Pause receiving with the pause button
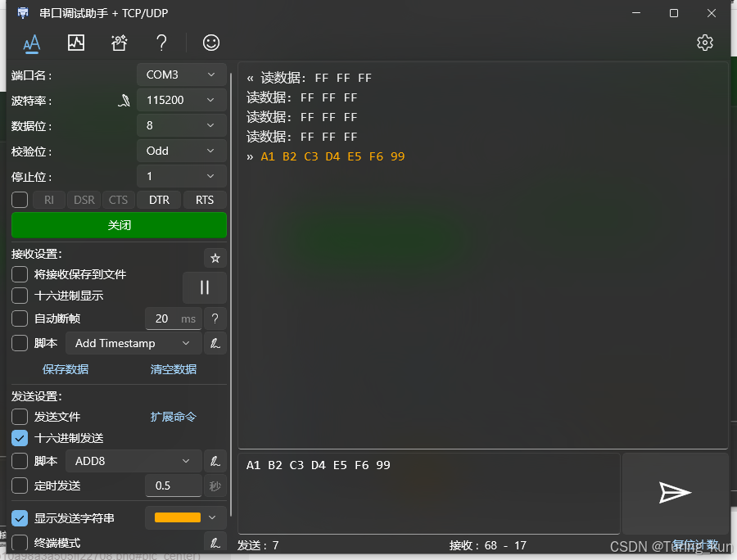 [205, 287]
